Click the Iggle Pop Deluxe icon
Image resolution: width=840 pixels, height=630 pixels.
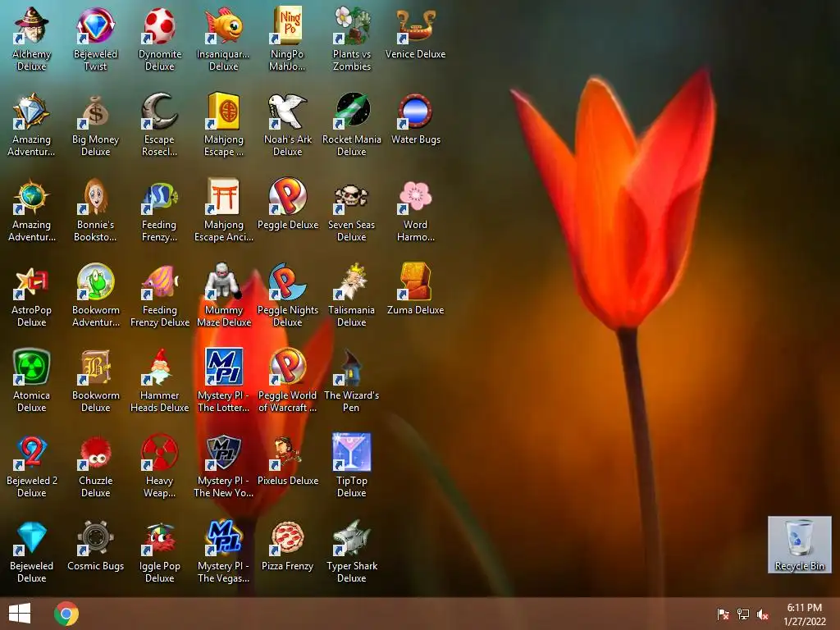tap(160, 537)
